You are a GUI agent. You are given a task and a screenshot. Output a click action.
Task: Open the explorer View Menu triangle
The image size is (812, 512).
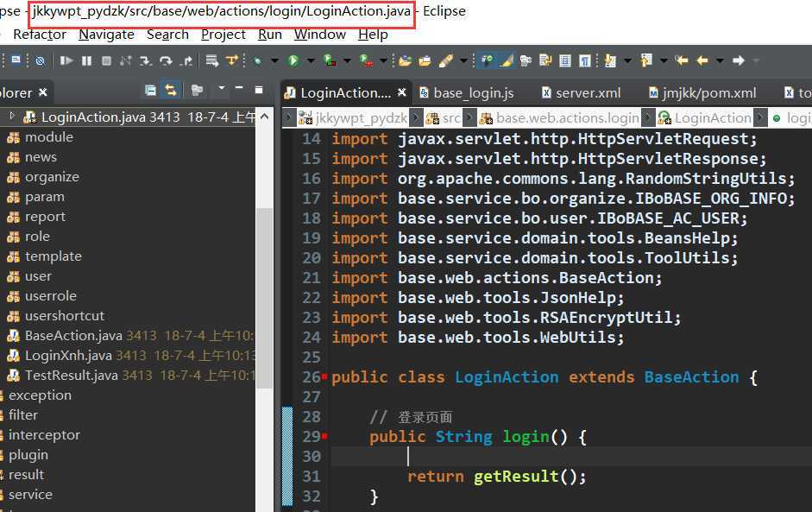pyautogui.click(x=222, y=88)
